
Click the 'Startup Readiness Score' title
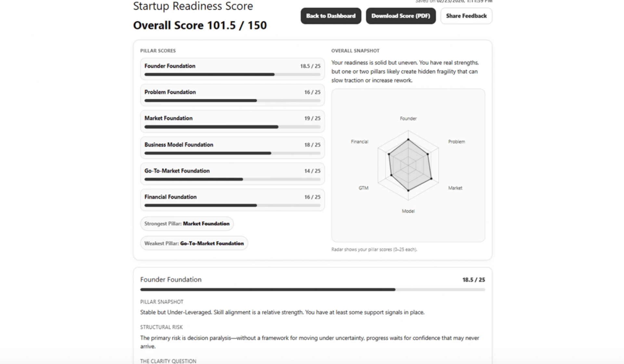tap(193, 6)
